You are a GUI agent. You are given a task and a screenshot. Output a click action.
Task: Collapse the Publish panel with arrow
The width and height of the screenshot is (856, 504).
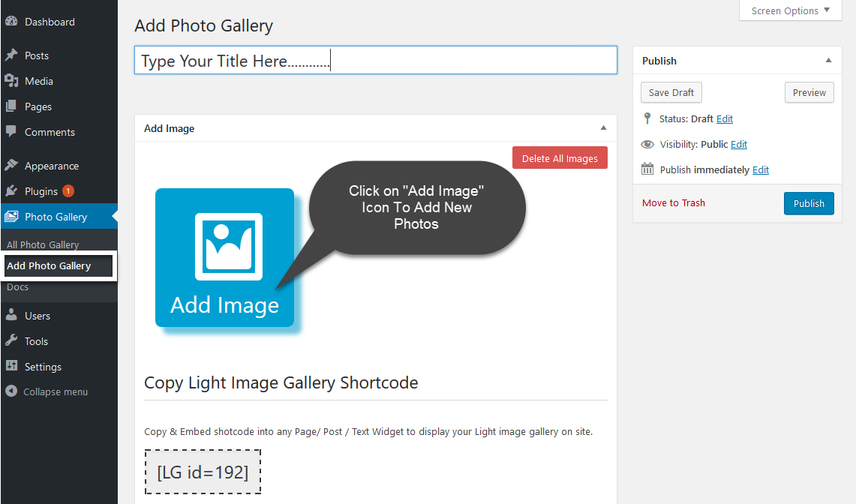point(828,61)
